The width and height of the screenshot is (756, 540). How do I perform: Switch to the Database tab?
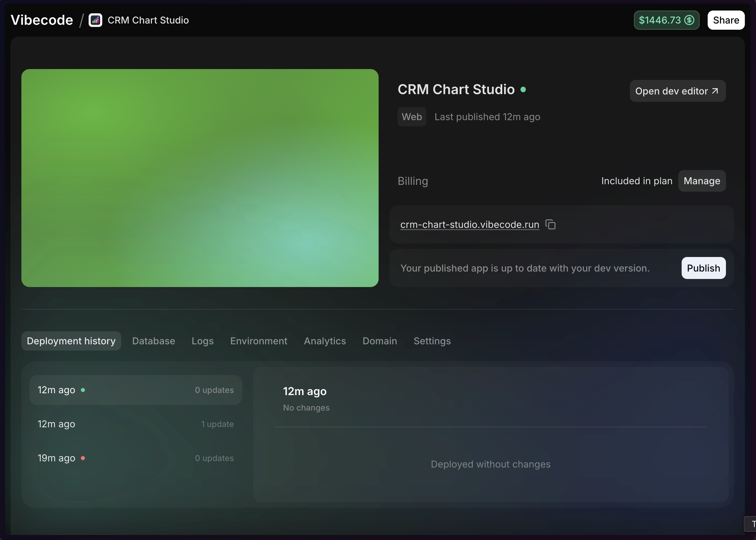[x=153, y=341]
